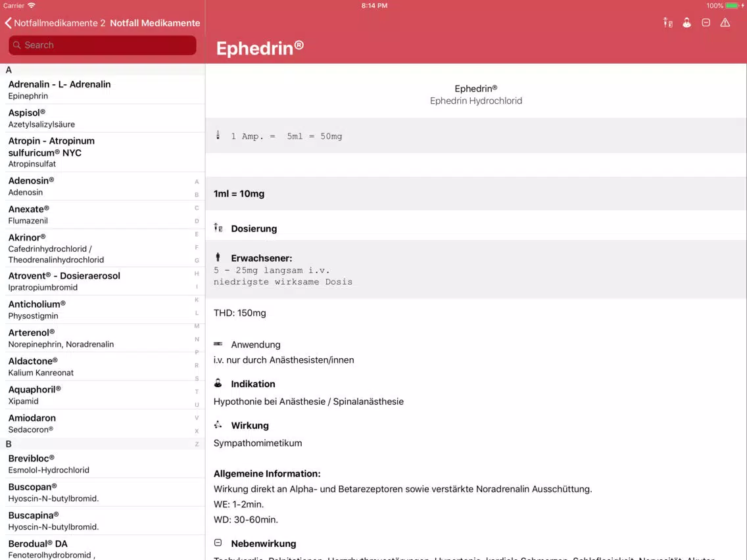The width and height of the screenshot is (747, 560).
Task: Open Brevibloc Esmolol-Hydrochlorid entry
Action: (x=103, y=464)
